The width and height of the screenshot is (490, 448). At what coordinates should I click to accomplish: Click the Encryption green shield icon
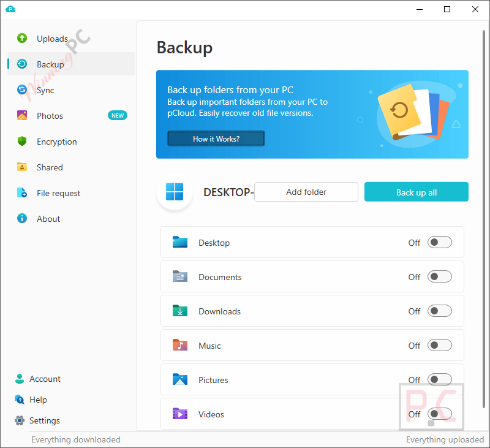pyautogui.click(x=22, y=142)
